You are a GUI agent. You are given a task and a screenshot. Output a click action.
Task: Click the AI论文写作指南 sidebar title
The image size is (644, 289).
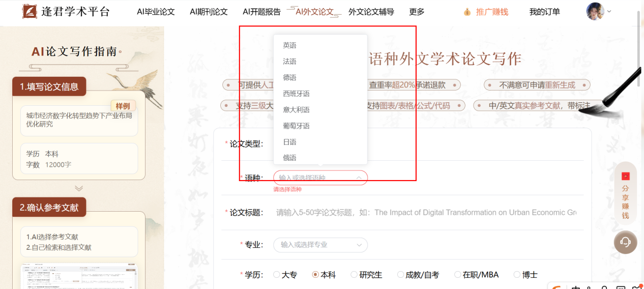pos(76,51)
